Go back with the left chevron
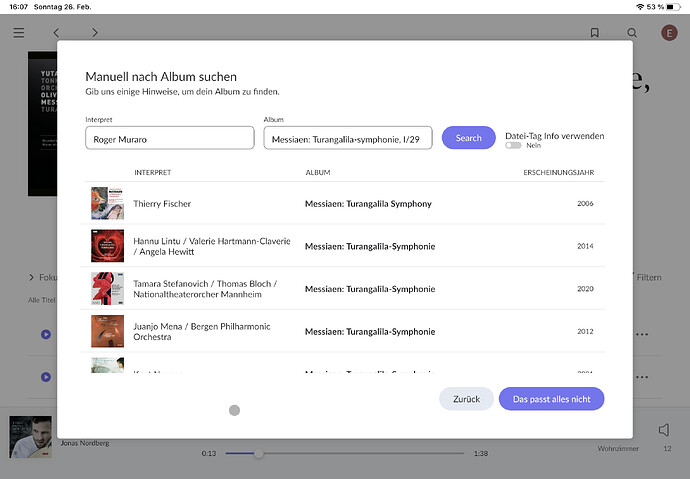 click(57, 33)
